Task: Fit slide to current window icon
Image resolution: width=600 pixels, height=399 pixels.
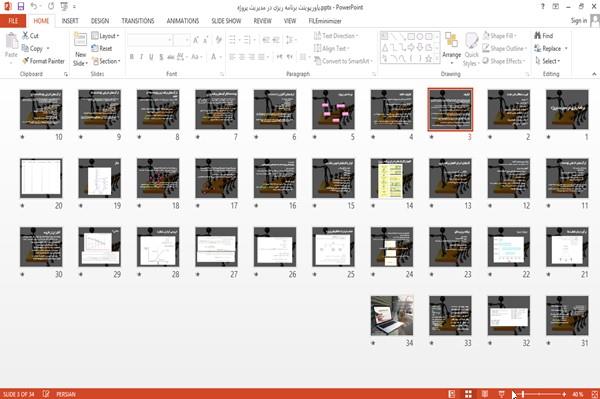Action: click(x=595, y=394)
